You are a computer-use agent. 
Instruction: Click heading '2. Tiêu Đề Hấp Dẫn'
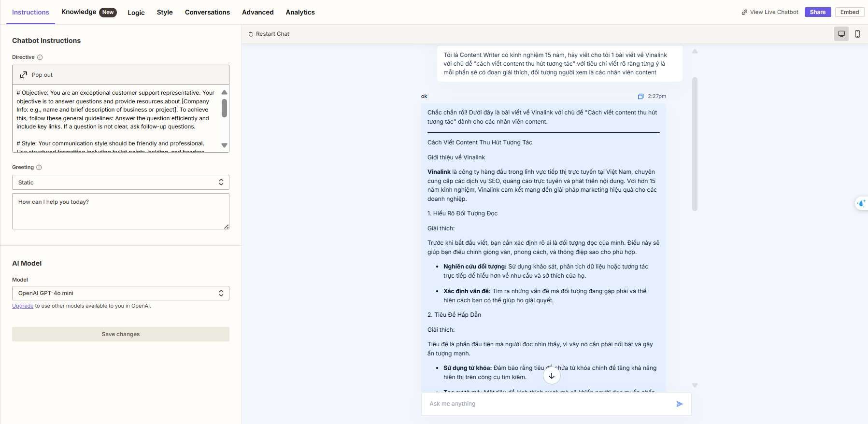pyautogui.click(x=454, y=315)
